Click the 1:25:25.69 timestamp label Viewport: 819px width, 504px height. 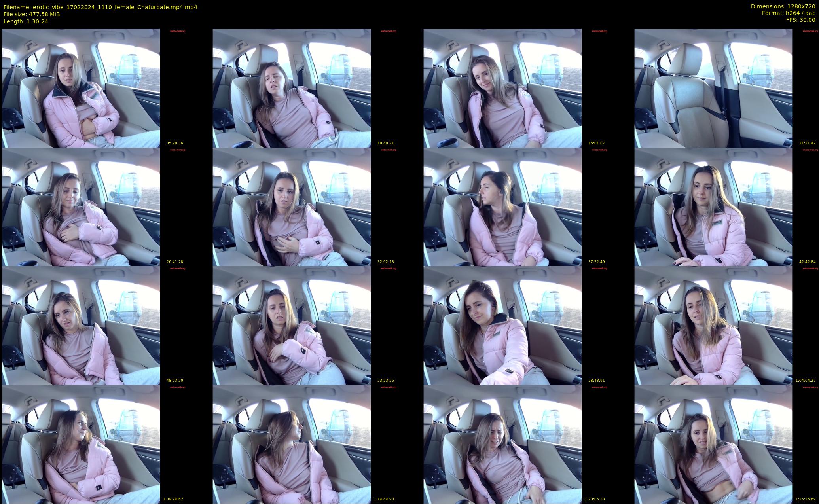(806, 499)
